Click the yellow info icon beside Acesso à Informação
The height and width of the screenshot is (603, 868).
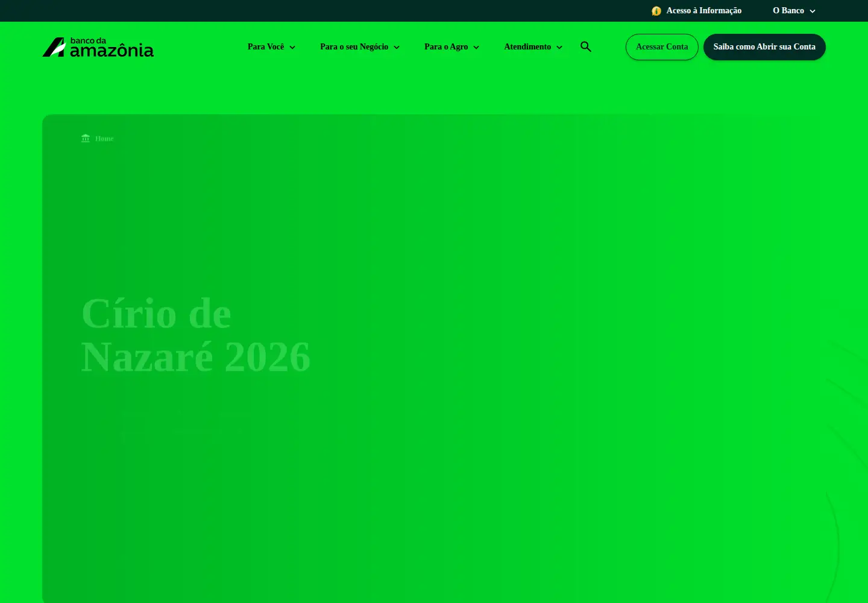[x=656, y=11]
